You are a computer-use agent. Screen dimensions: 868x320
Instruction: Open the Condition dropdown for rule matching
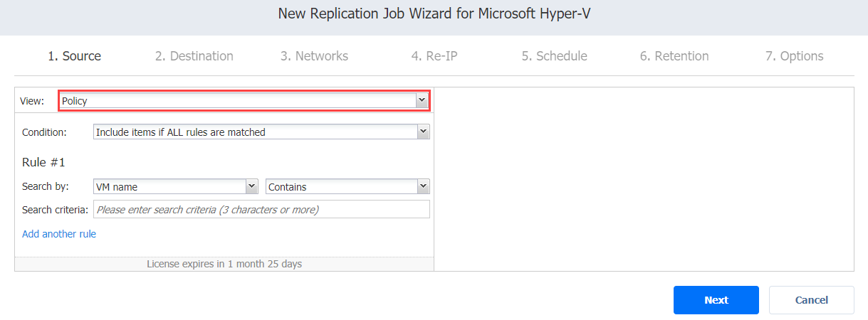pos(261,132)
